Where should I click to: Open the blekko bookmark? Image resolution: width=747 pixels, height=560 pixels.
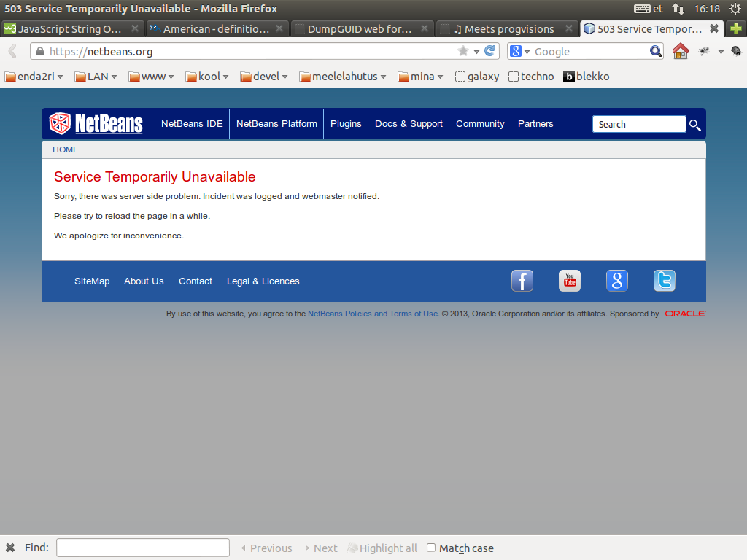coord(586,76)
